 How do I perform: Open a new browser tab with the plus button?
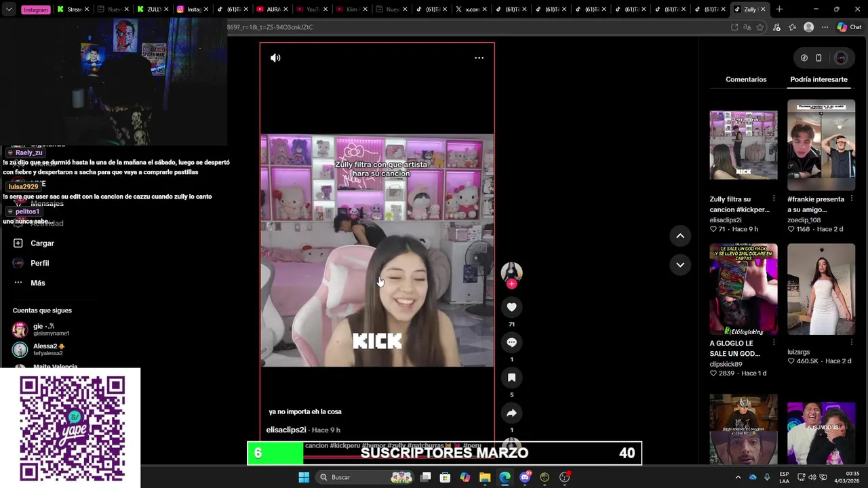point(779,9)
